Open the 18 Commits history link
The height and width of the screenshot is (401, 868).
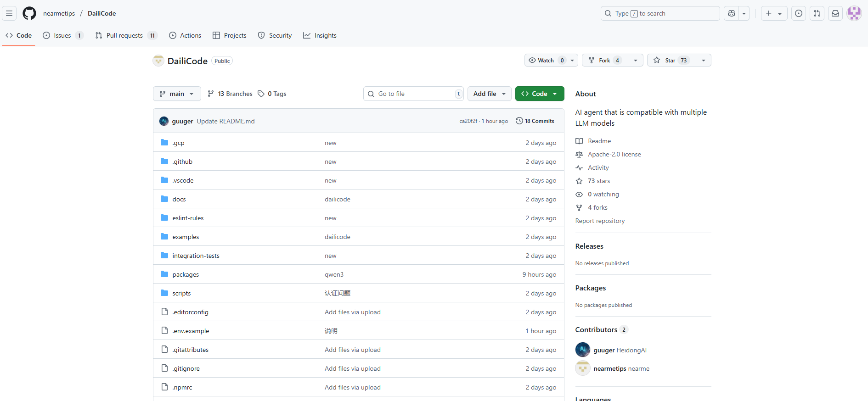tap(535, 121)
